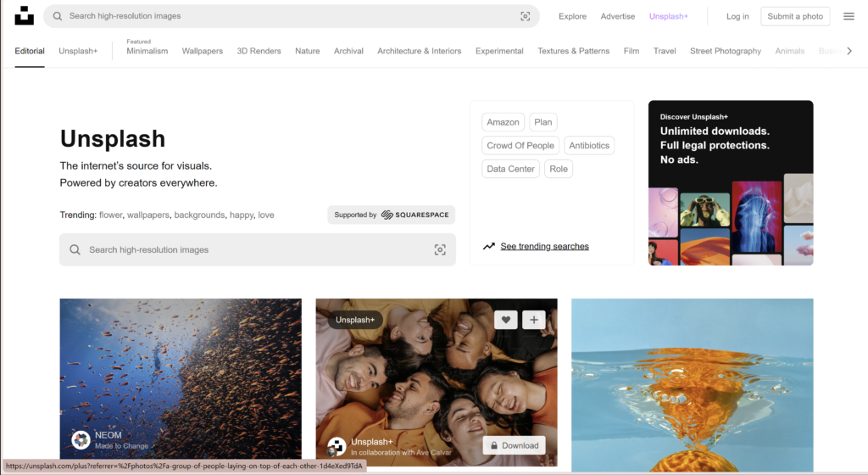Click trending term backgrounds
868x475 pixels.
[x=199, y=215]
